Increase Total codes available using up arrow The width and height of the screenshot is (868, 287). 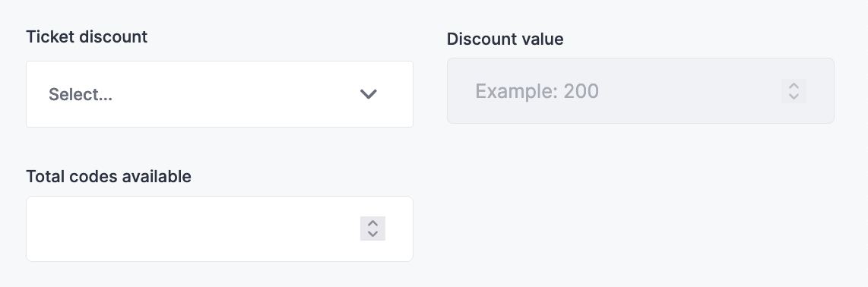(x=372, y=223)
